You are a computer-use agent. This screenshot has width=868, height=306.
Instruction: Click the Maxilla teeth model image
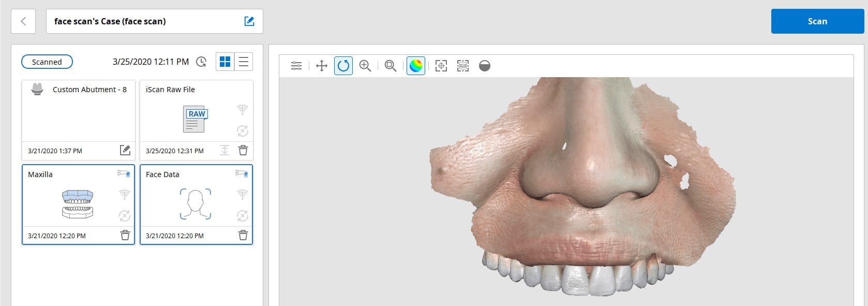[x=78, y=204]
